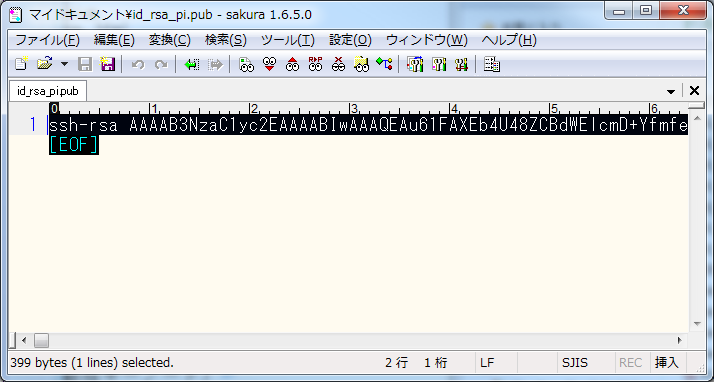
Task: Toggle 挿入 insert mode in status bar
Action: 667,363
